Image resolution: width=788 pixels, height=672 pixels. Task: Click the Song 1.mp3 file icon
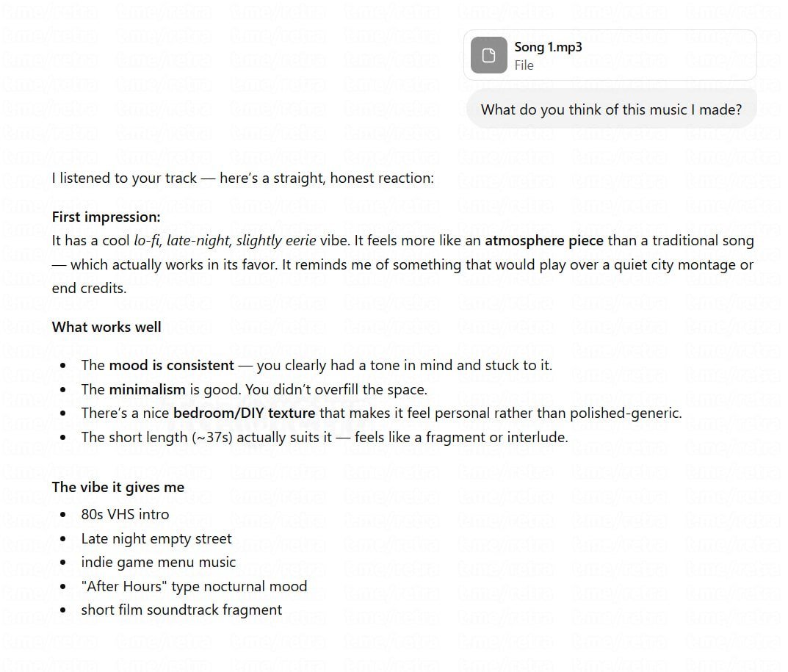click(x=488, y=55)
